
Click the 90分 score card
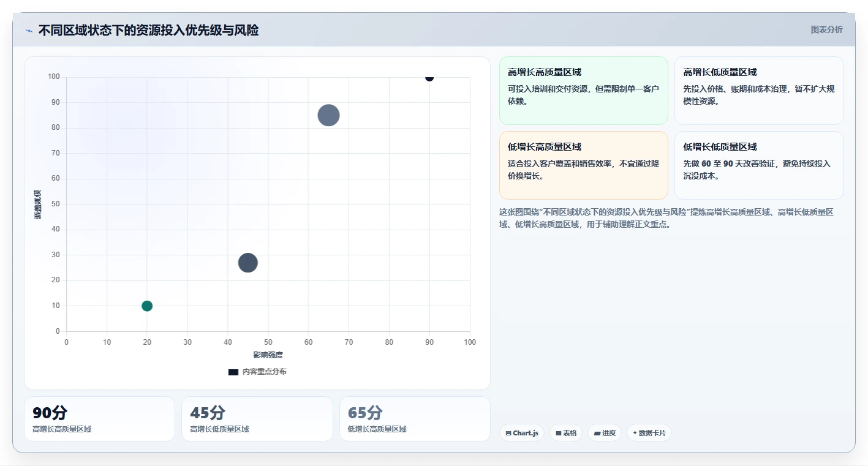[x=99, y=419]
